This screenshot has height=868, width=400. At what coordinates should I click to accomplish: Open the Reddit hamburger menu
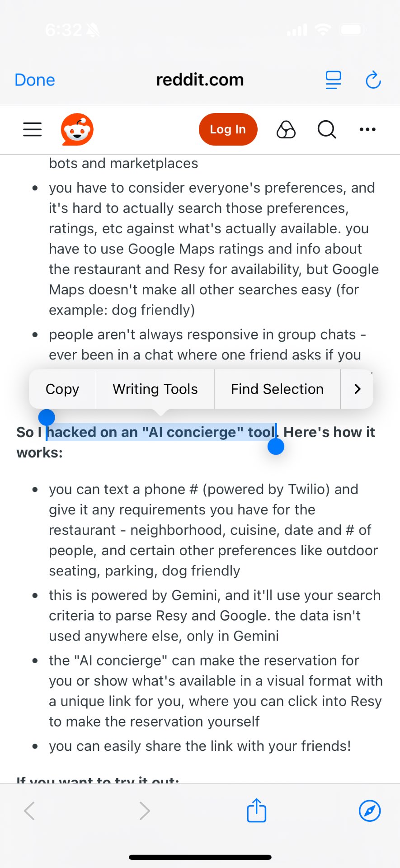[33, 129]
